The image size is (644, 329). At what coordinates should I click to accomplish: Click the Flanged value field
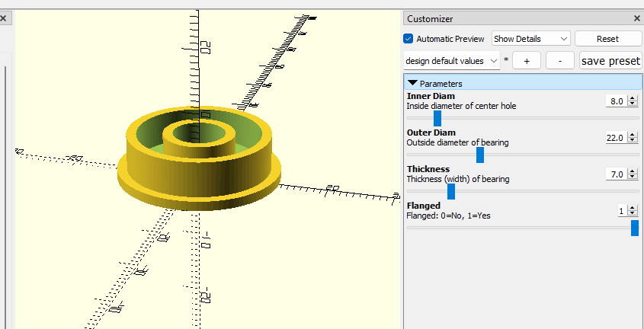click(x=623, y=211)
